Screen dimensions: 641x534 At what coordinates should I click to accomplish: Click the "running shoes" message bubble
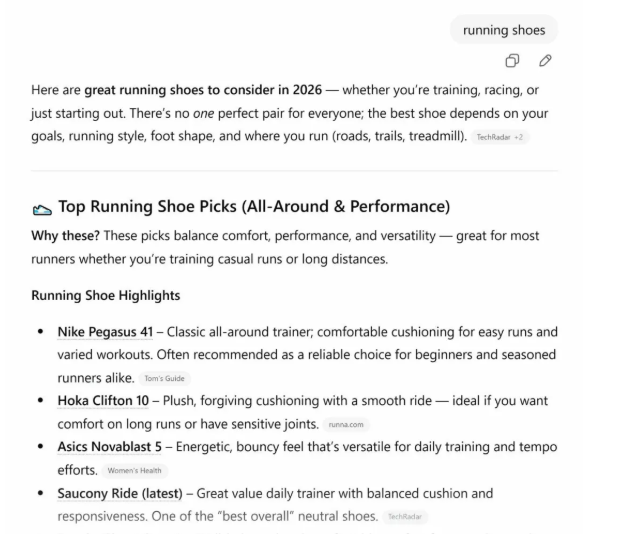click(503, 30)
